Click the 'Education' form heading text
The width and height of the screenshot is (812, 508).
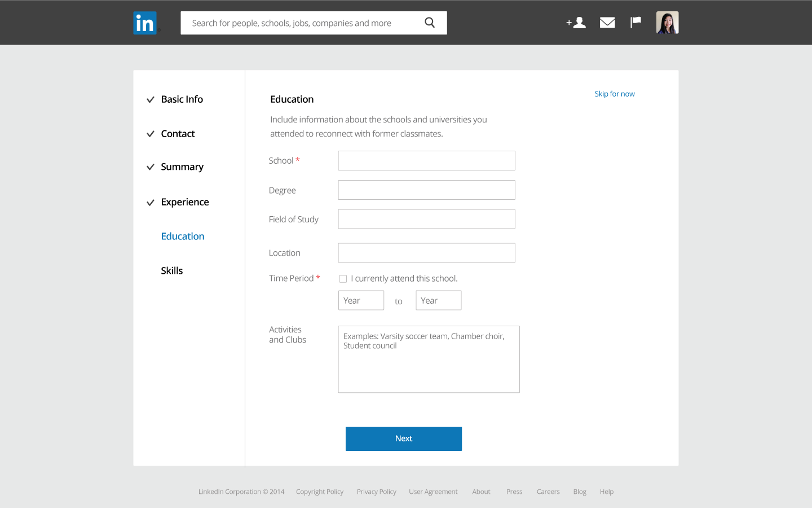click(292, 99)
